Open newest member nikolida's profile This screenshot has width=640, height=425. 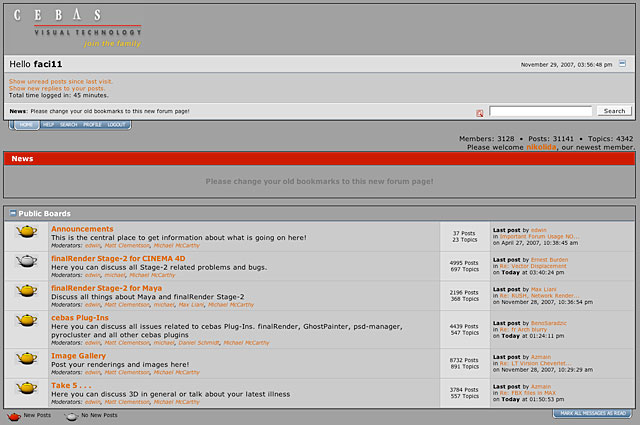(x=541, y=147)
